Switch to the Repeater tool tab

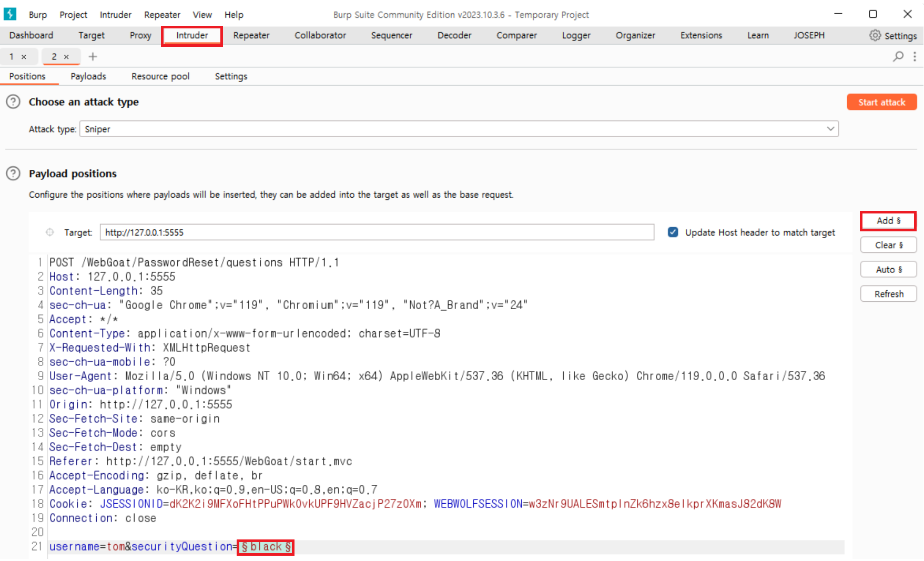click(x=251, y=35)
